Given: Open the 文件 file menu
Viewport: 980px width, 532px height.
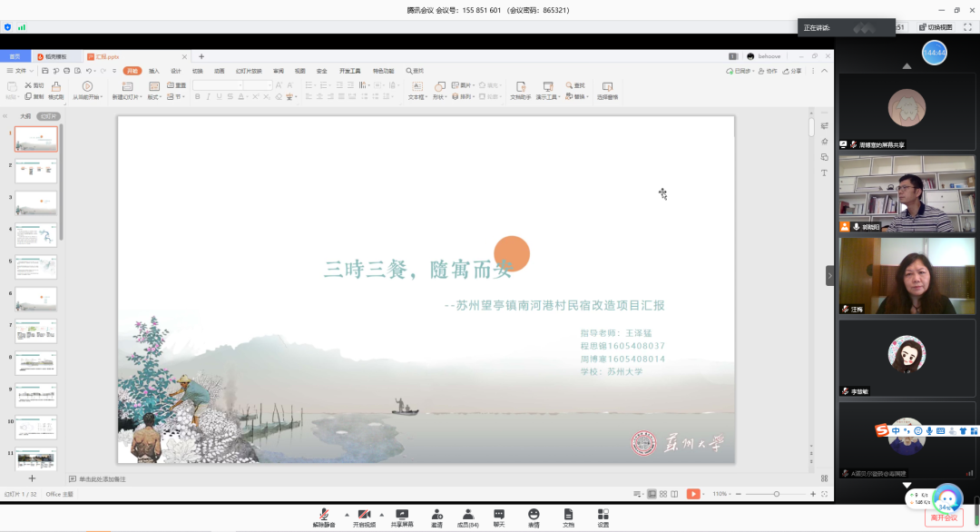Looking at the screenshot, I should [x=21, y=71].
